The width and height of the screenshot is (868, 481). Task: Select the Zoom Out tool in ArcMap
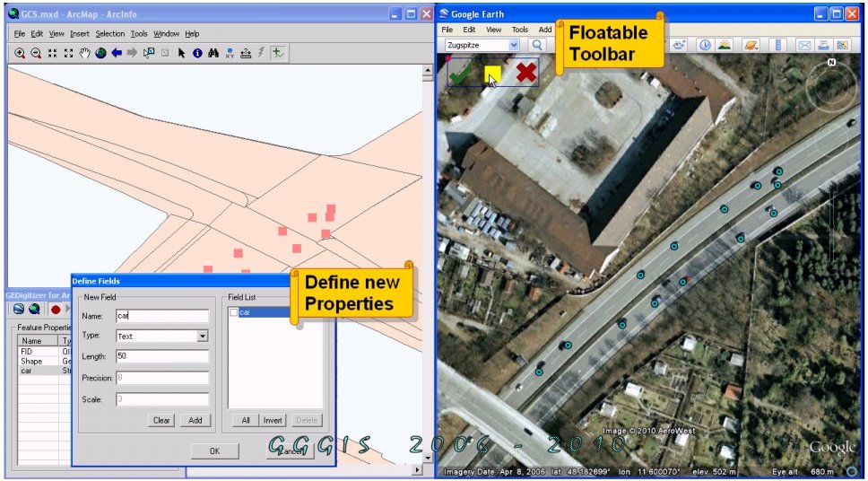pyautogui.click(x=36, y=53)
